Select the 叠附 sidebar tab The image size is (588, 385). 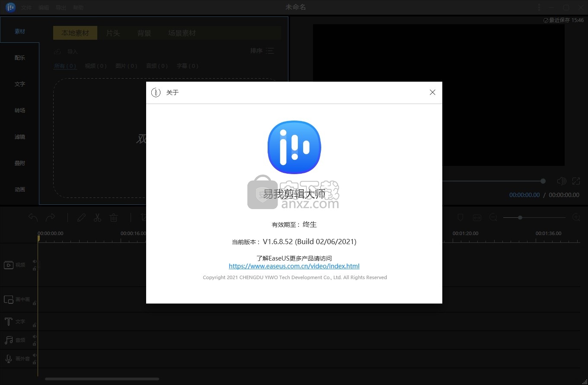(x=20, y=163)
